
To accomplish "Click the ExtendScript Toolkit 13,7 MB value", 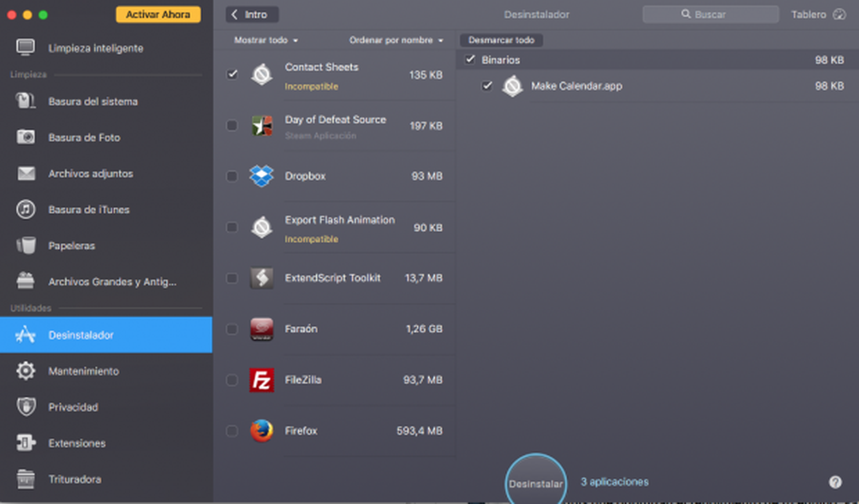I will [x=424, y=278].
